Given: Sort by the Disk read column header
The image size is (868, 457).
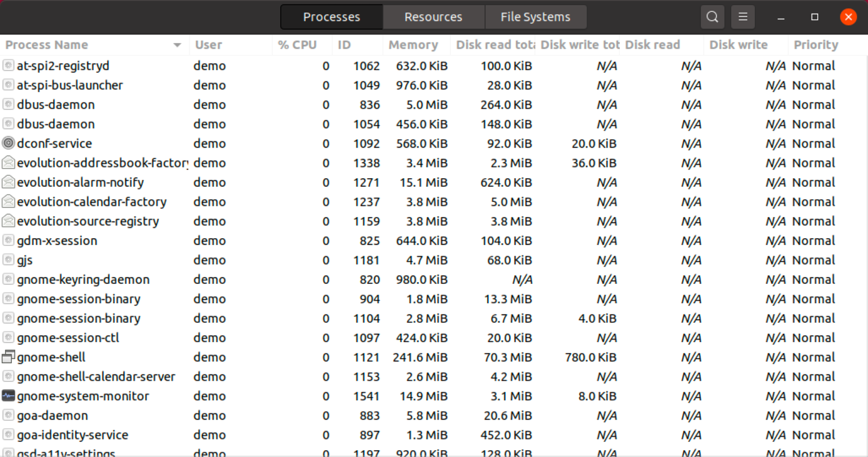Looking at the screenshot, I should click(661, 45).
